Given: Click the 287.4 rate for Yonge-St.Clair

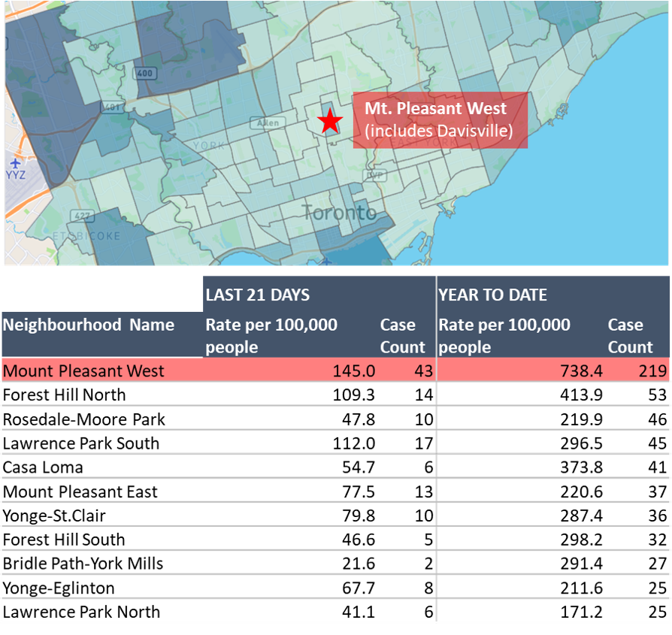Looking at the screenshot, I should [x=582, y=516].
